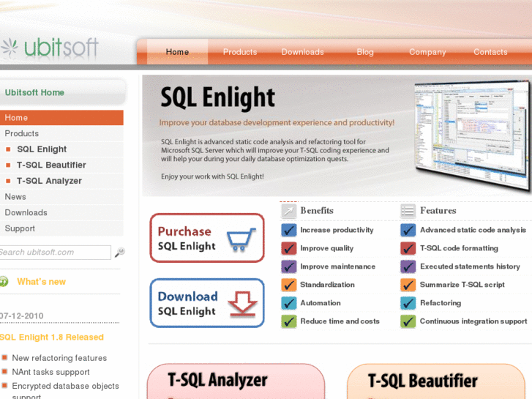Image resolution: width=532 pixels, height=399 pixels.
Task: Click New refactoring features news item
Action: coord(59,358)
